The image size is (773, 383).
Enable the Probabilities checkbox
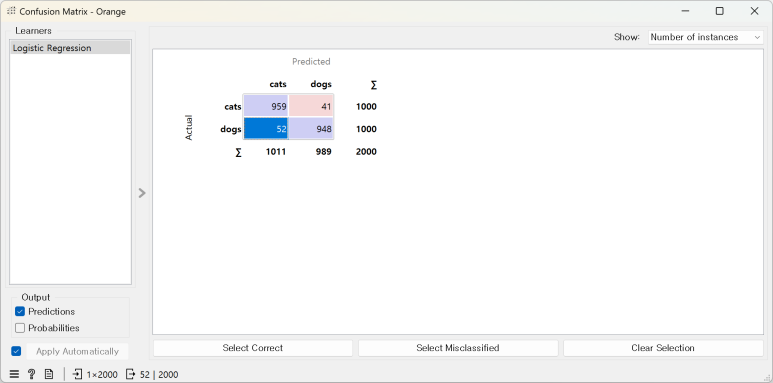[x=20, y=328]
